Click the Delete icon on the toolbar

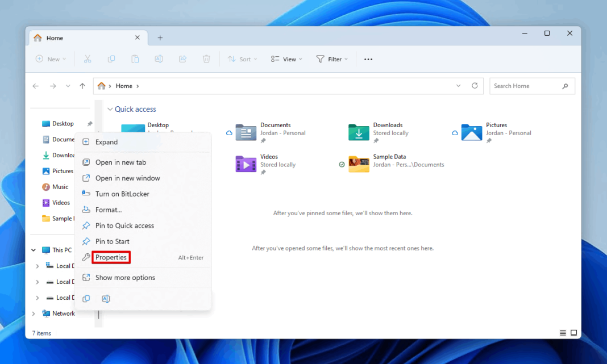pos(206,58)
